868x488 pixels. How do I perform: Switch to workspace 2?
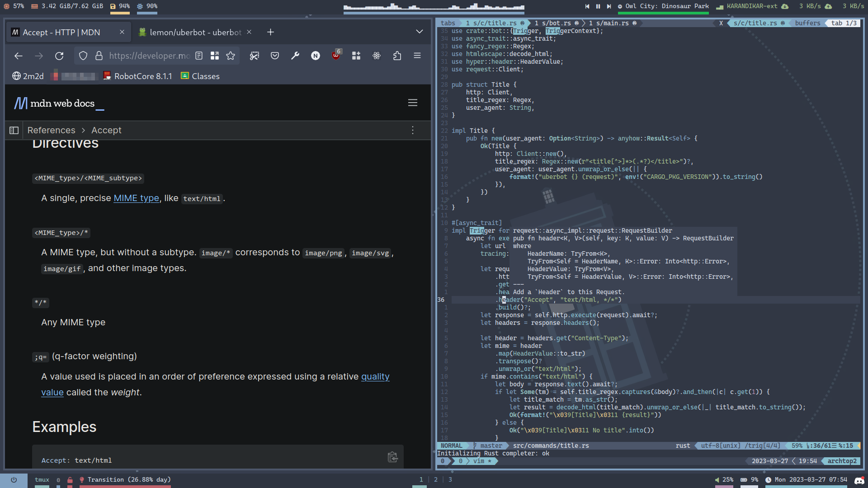[x=436, y=480]
